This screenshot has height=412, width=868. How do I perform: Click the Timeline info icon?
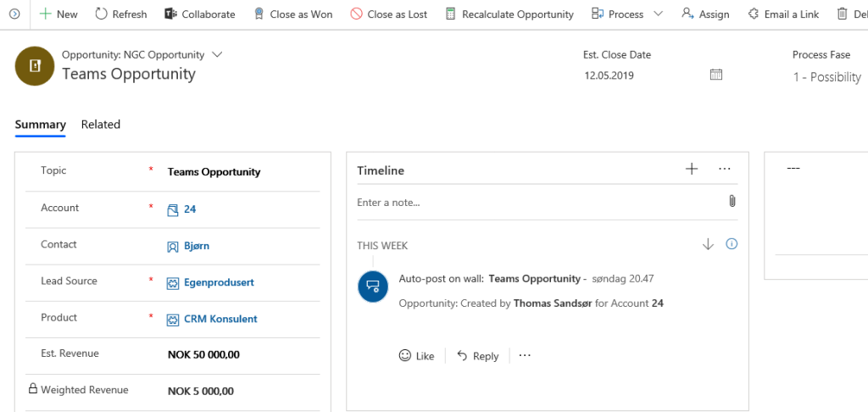click(732, 244)
